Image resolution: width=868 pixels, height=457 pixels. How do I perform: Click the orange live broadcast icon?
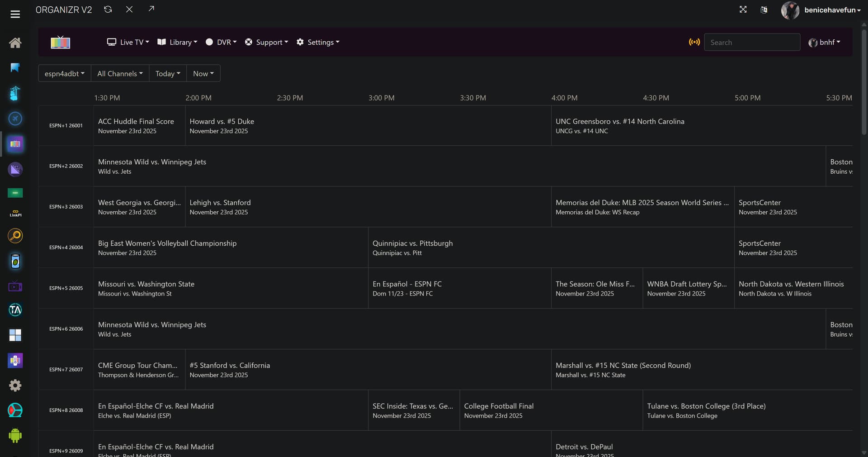(x=694, y=42)
